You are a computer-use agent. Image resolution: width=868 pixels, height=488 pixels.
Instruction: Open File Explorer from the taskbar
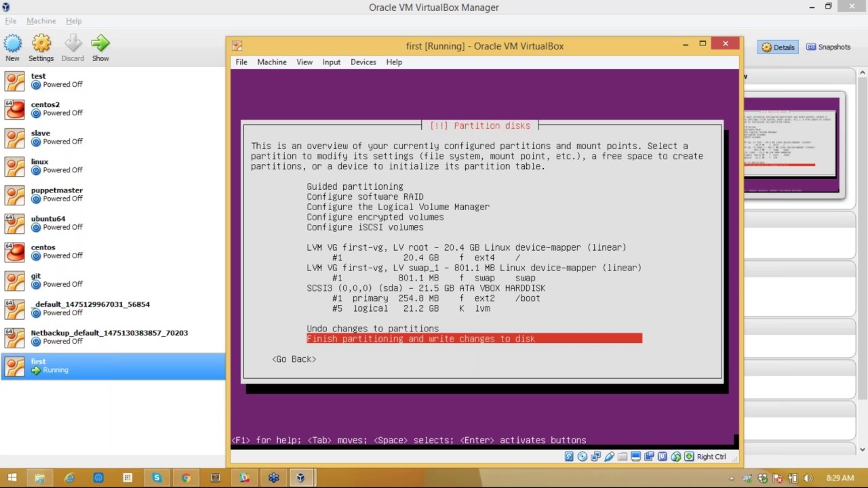point(39,478)
